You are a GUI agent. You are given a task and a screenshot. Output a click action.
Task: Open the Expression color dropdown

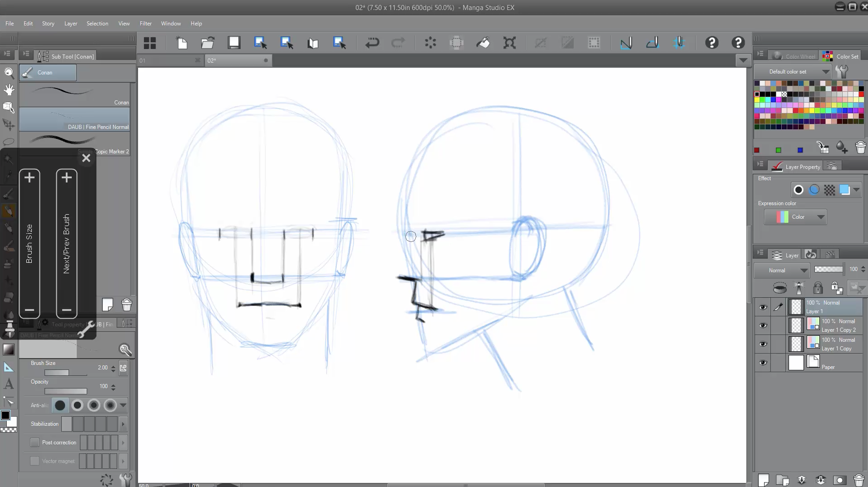795,217
